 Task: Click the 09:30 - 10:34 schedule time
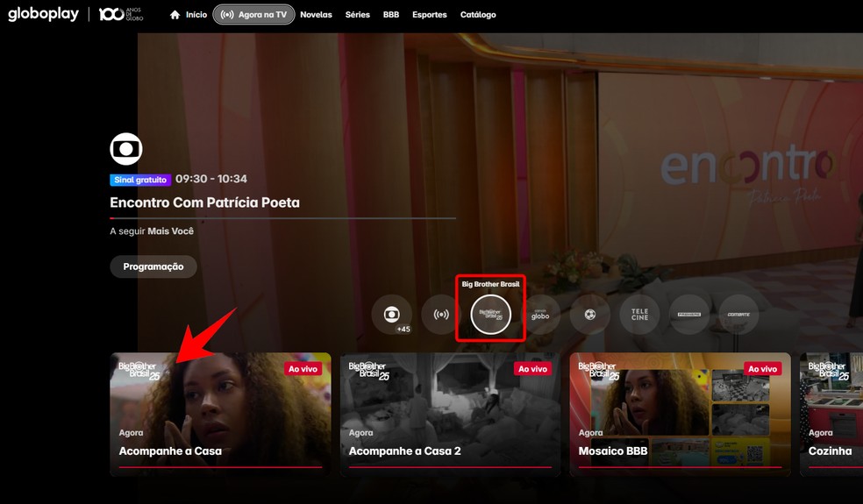[211, 179]
